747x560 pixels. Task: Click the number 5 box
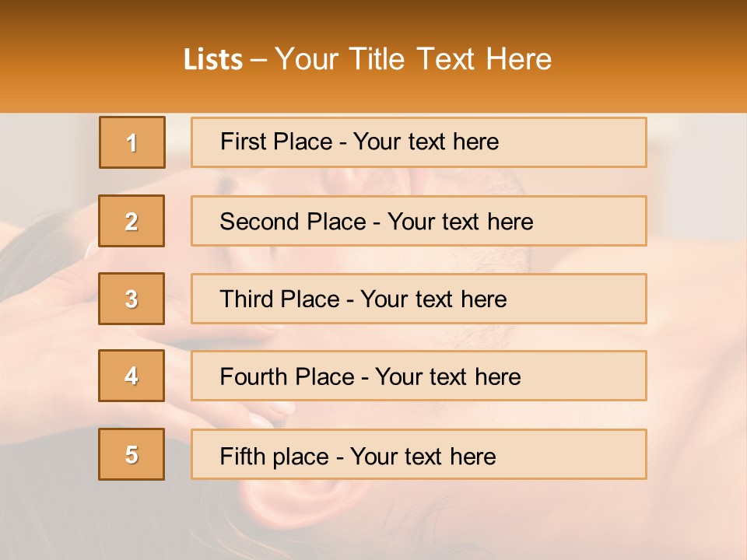pyautogui.click(x=132, y=454)
